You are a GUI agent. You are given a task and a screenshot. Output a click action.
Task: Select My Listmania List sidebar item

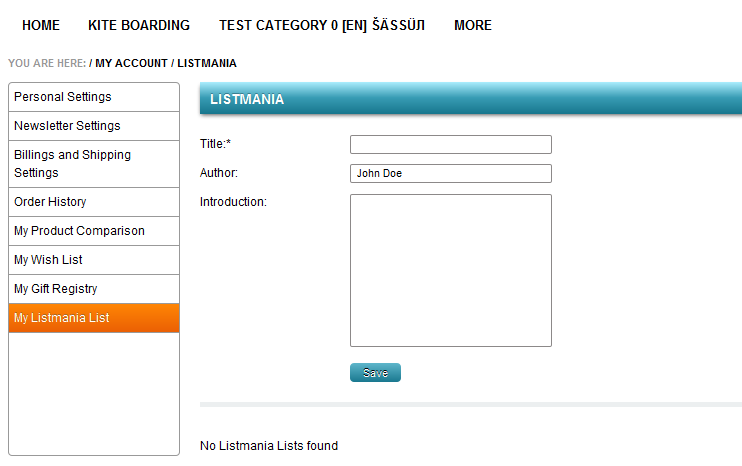[x=62, y=318]
